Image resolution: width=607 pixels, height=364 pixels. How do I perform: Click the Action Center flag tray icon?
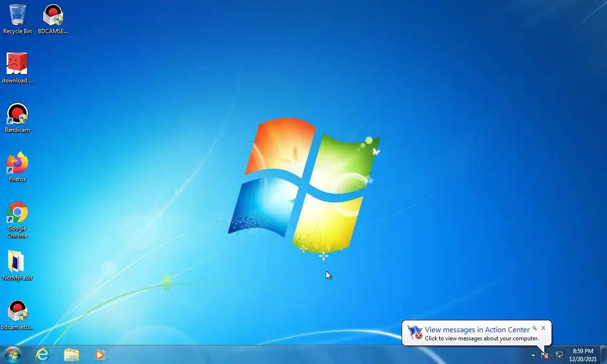[x=545, y=355]
